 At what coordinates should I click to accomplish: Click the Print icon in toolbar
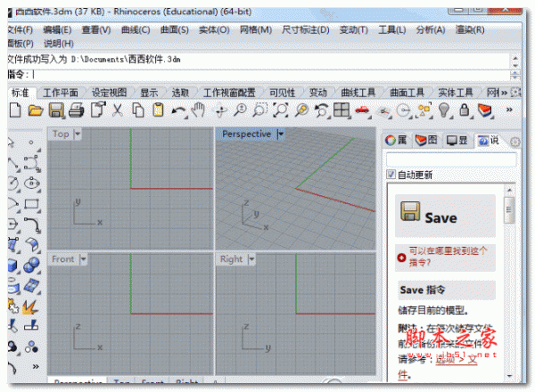pos(77,110)
